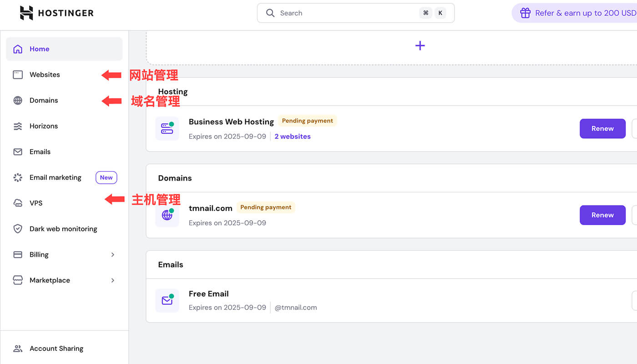Viewport: 637px width, 364px height.
Task: Click the tmnail.com domain name
Action: [x=211, y=208]
